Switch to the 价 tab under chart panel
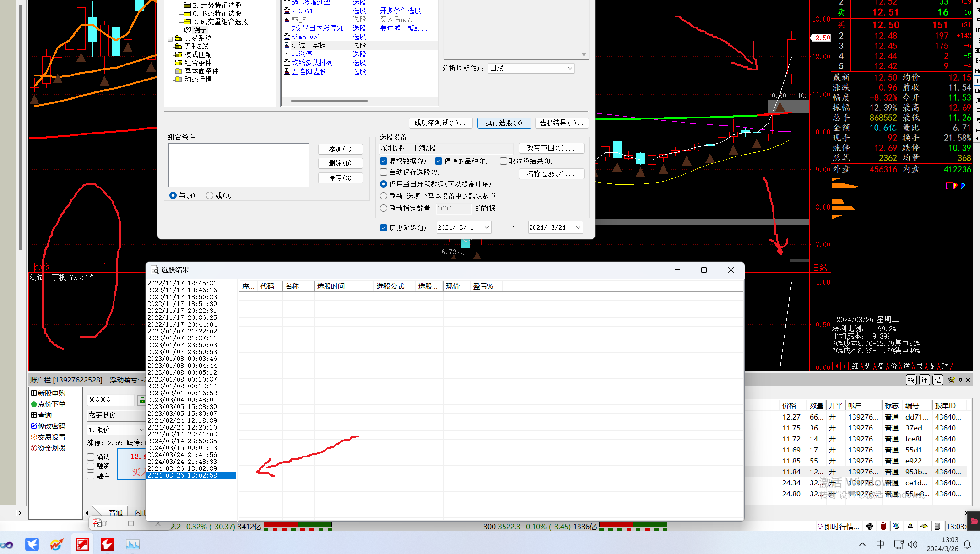980x554 pixels. 893,366
